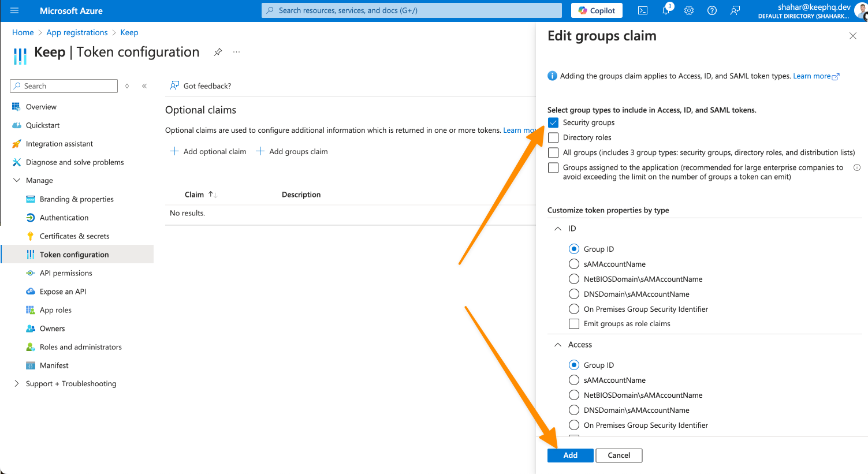Uncheck the Security groups checkbox

click(x=553, y=122)
